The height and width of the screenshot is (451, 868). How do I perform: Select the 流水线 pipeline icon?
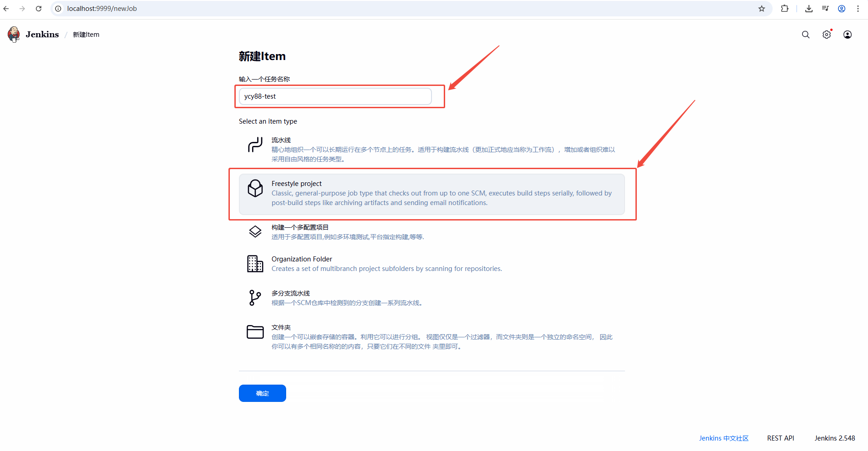(255, 145)
